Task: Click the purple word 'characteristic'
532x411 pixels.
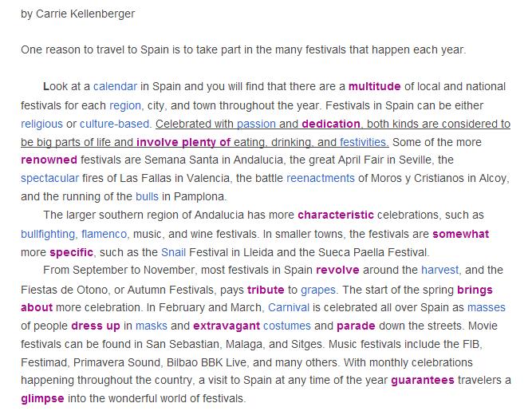Action: 336,215
